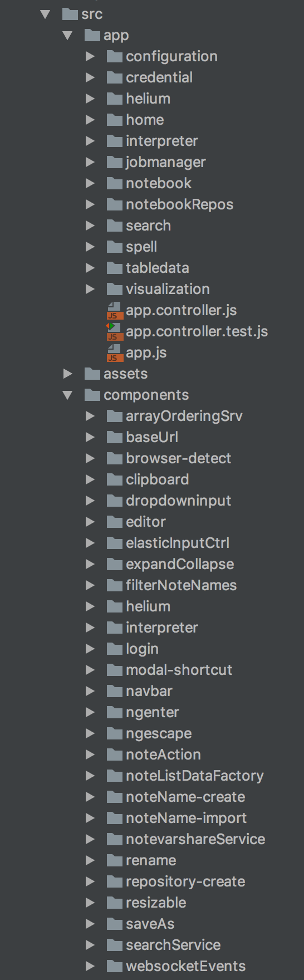Select the jobmanager folder
The image size is (304, 980).
click(165, 162)
